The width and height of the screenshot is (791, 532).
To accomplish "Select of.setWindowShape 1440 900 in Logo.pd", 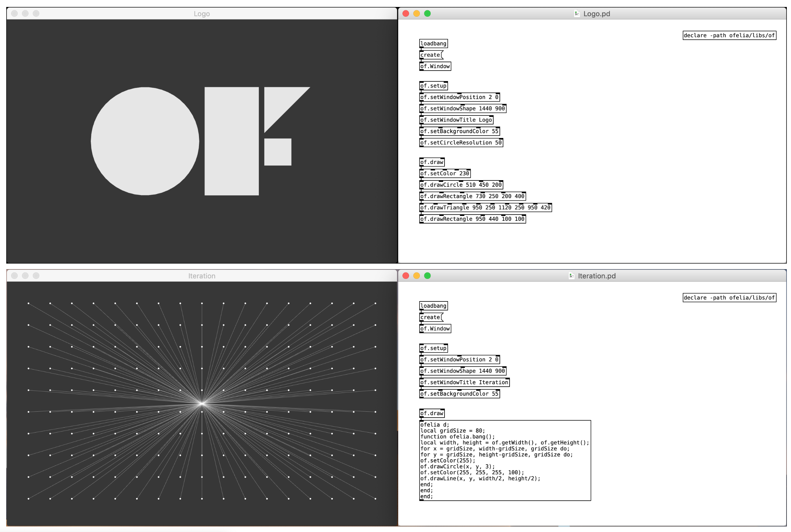I will 463,108.
